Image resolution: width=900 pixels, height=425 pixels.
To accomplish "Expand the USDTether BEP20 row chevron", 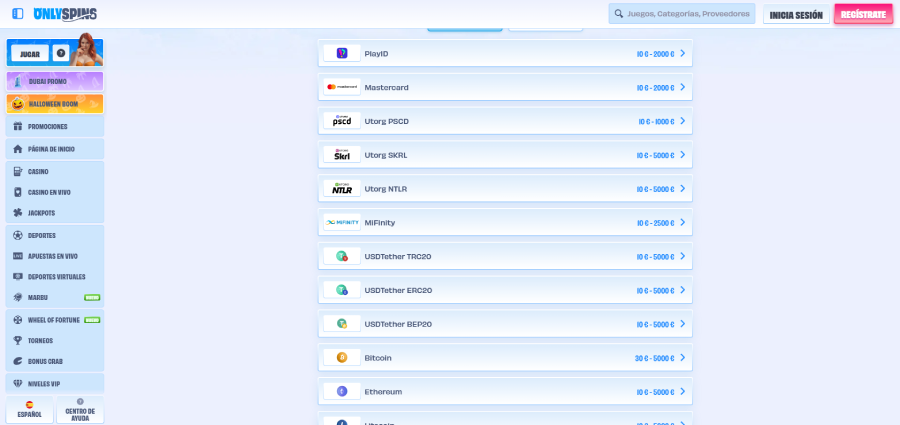I will (x=682, y=324).
